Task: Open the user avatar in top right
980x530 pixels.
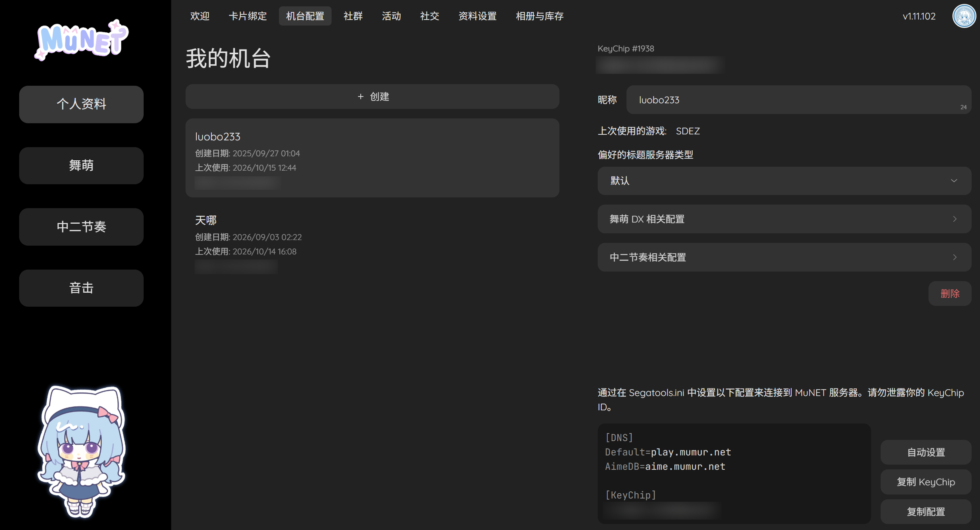Action: coord(964,16)
